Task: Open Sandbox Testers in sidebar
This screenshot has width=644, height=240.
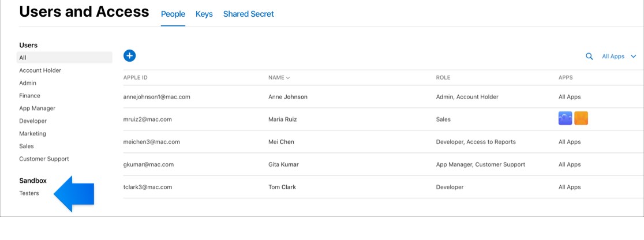Action: pos(29,193)
